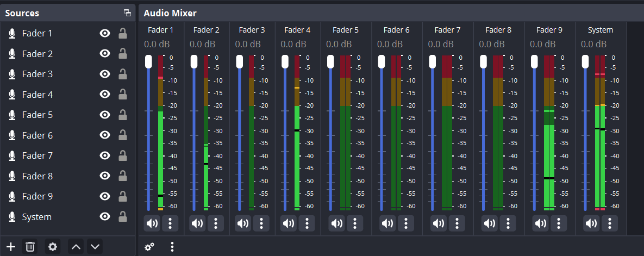Screen dimensions: 644x256
Task: Open the options menu for Fader 8
Action: point(508,223)
